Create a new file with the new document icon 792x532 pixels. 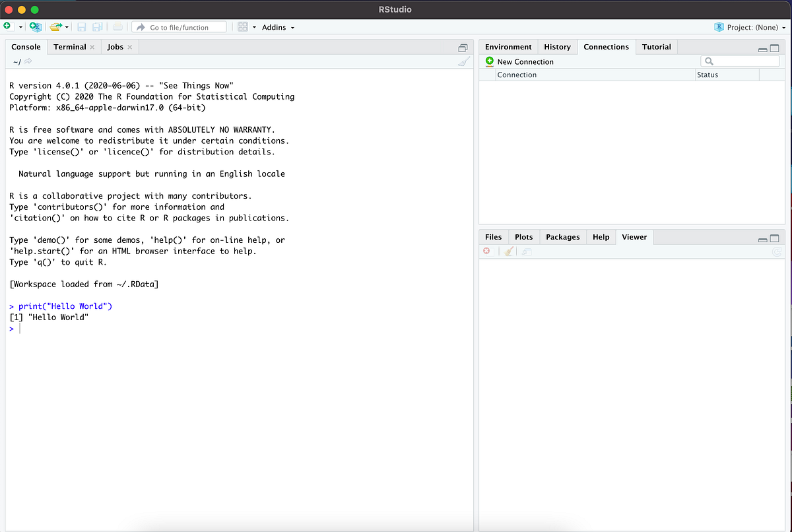pos(7,26)
